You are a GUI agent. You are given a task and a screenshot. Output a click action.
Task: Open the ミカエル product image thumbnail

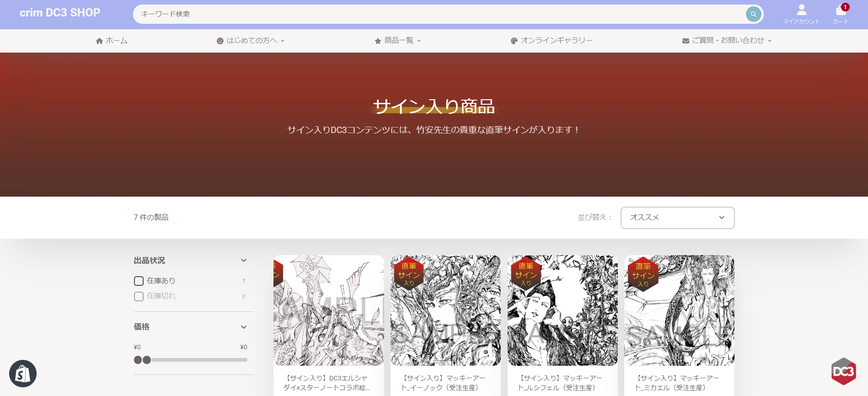point(680,310)
